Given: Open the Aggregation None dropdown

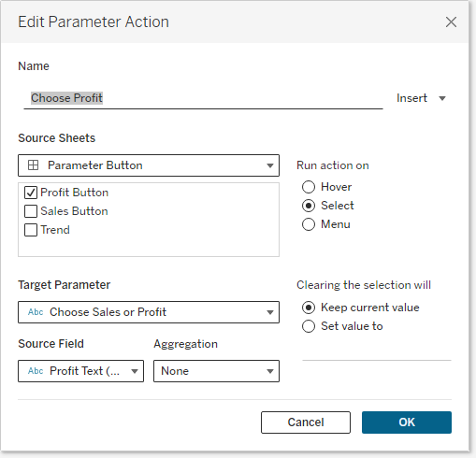Looking at the screenshot, I should (x=270, y=371).
